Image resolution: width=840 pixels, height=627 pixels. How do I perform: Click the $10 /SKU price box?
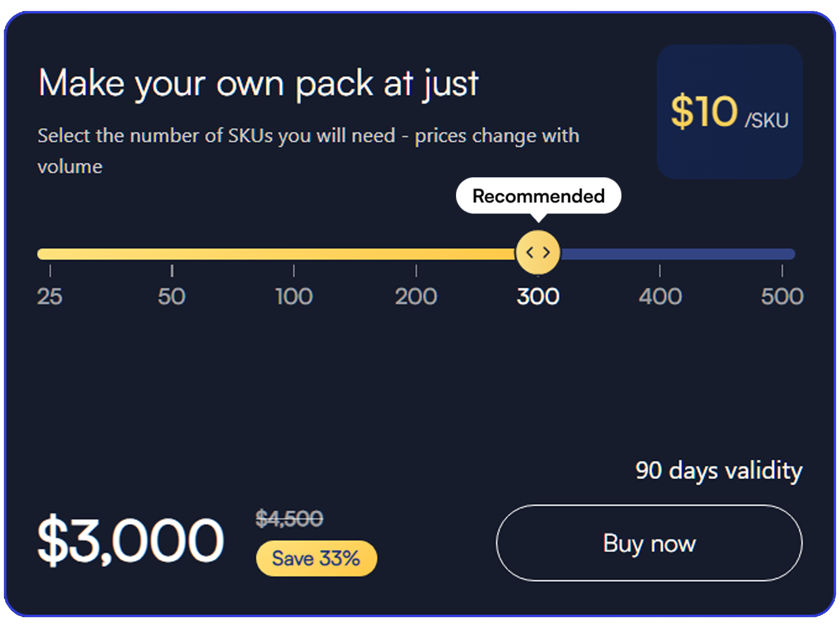(x=730, y=112)
